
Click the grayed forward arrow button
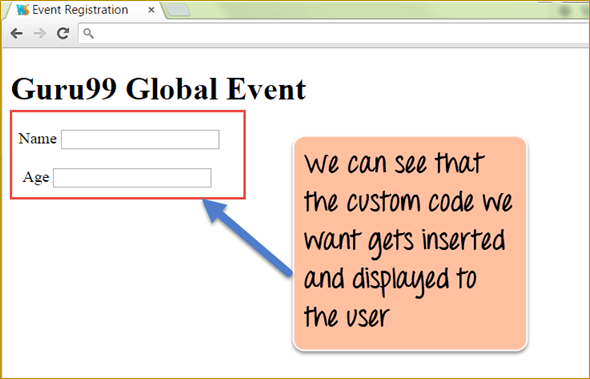click(40, 33)
